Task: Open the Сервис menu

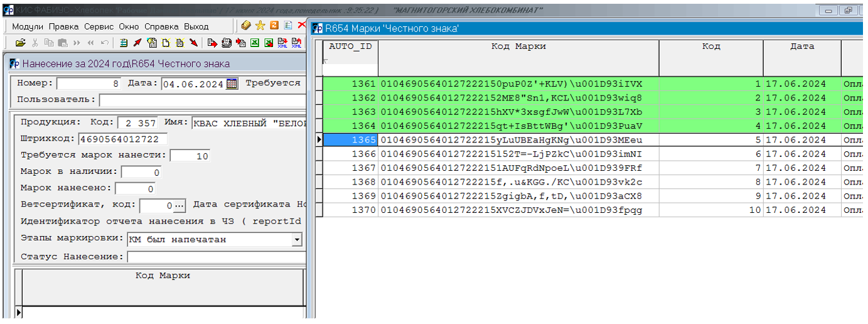Action: 99,26
